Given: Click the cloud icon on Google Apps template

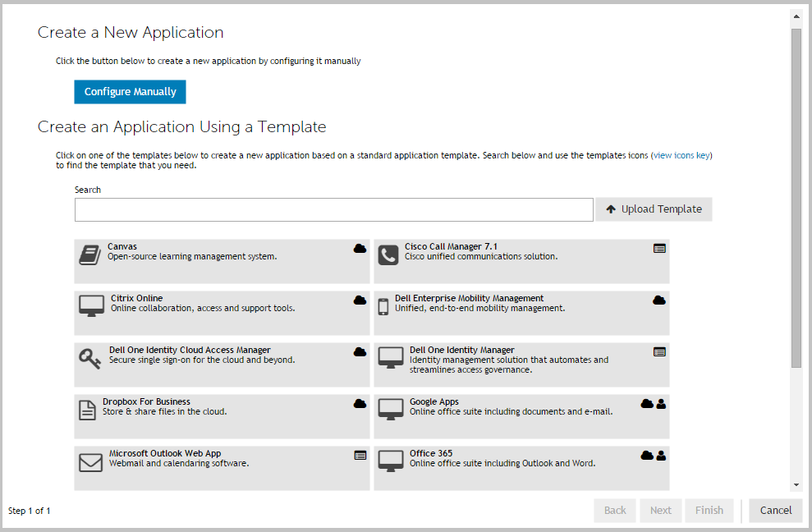Looking at the screenshot, I should [647, 404].
